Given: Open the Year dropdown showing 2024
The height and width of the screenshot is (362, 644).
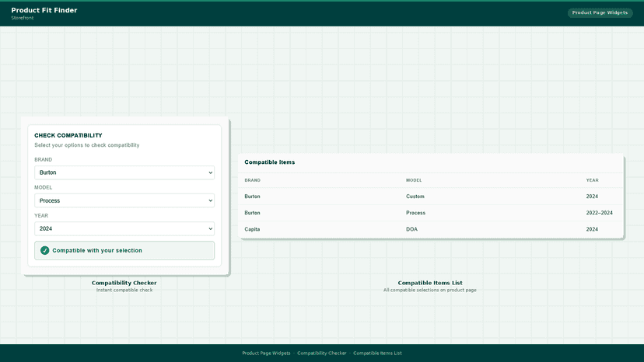Looking at the screenshot, I should coord(124,228).
